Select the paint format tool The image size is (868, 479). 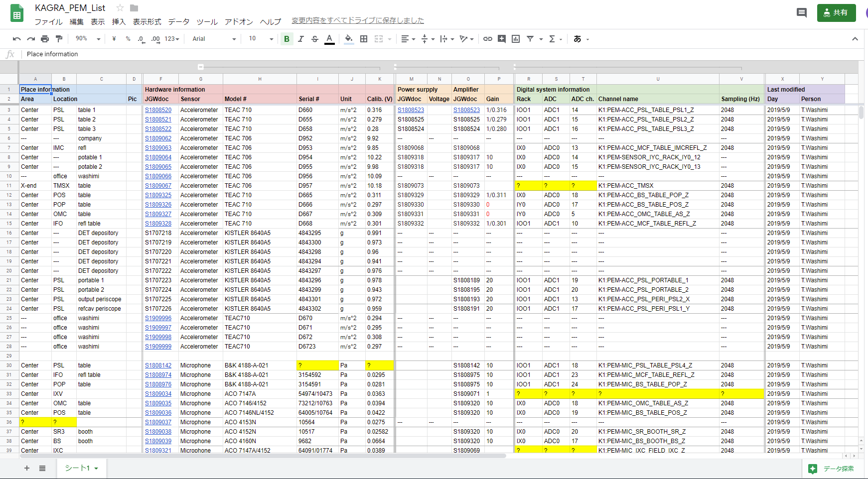(59, 39)
